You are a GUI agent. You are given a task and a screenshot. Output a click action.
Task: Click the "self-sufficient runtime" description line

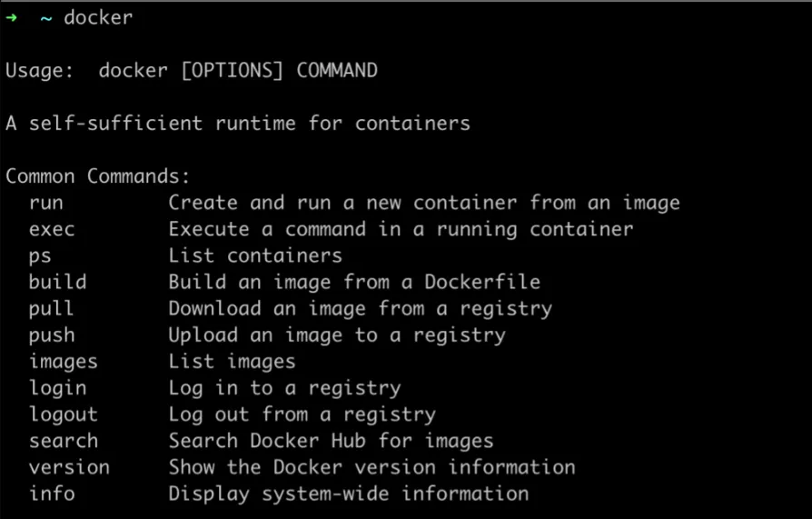238,124
